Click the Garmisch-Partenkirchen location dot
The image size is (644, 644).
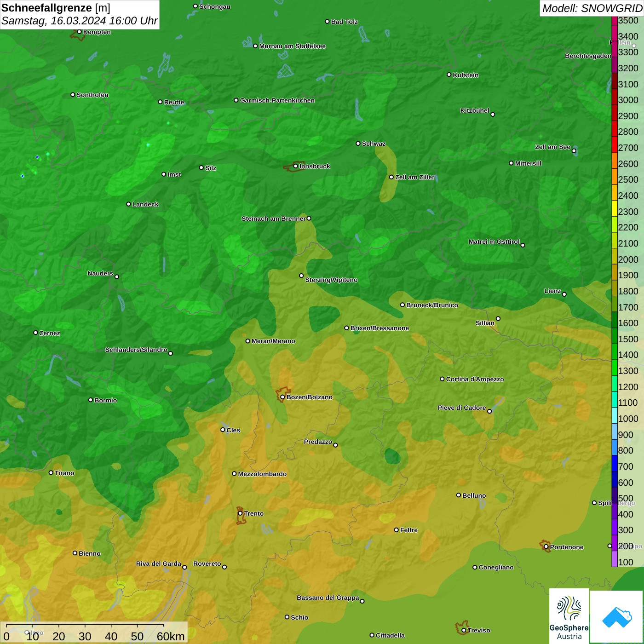(x=236, y=100)
